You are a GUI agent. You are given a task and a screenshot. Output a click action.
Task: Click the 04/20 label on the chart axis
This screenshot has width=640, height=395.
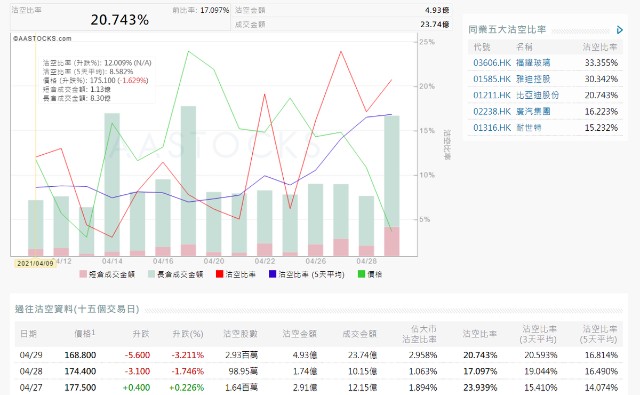pyautogui.click(x=214, y=261)
